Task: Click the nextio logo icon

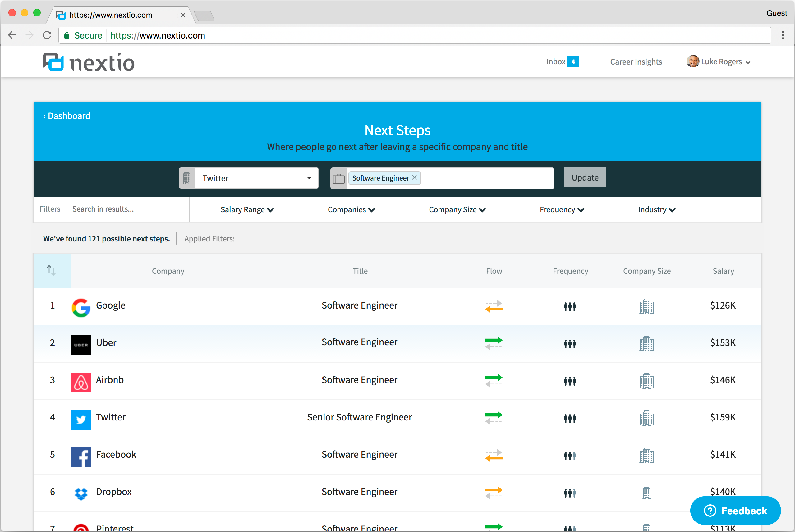Action: pos(53,62)
